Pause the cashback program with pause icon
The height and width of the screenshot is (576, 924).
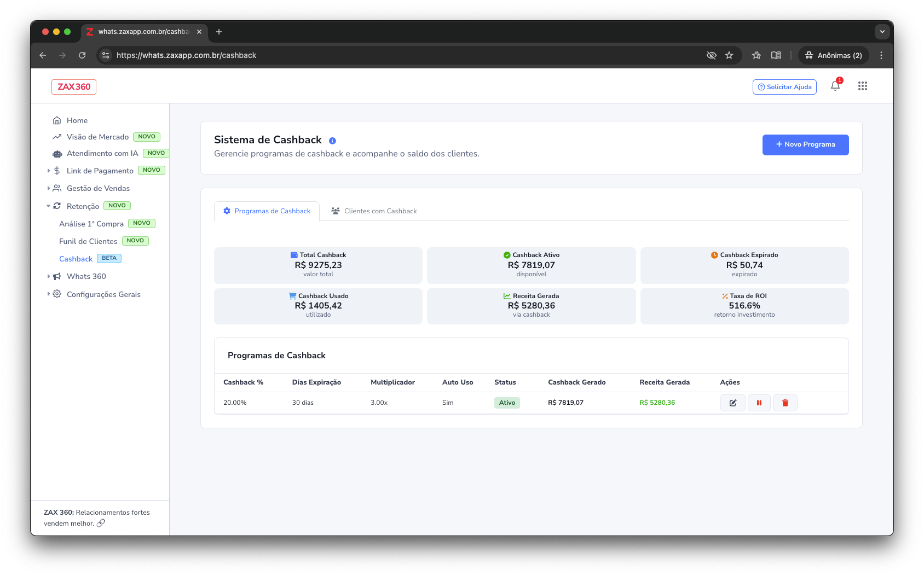point(759,403)
